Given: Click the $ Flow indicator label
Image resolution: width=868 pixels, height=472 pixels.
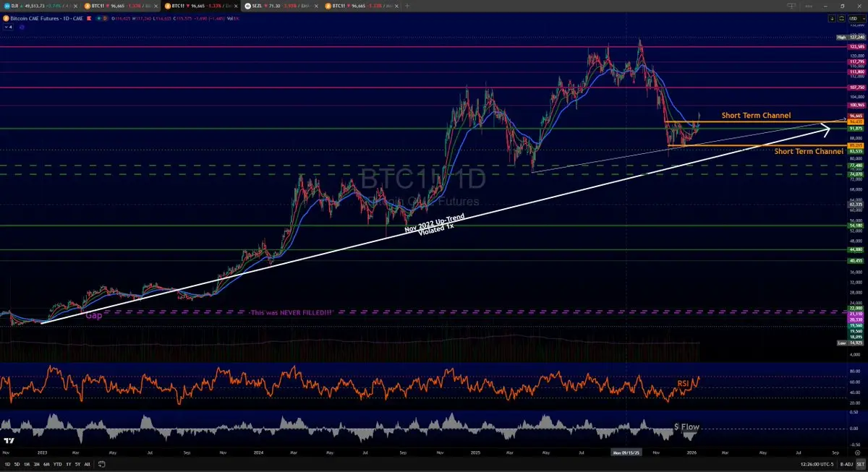Looking at the screenshot, I should pos(686,427).
